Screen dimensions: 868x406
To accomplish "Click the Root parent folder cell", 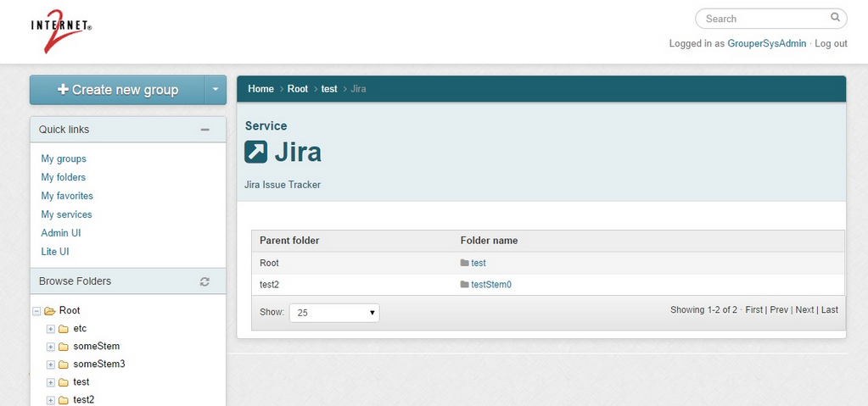I will point(269,264).
